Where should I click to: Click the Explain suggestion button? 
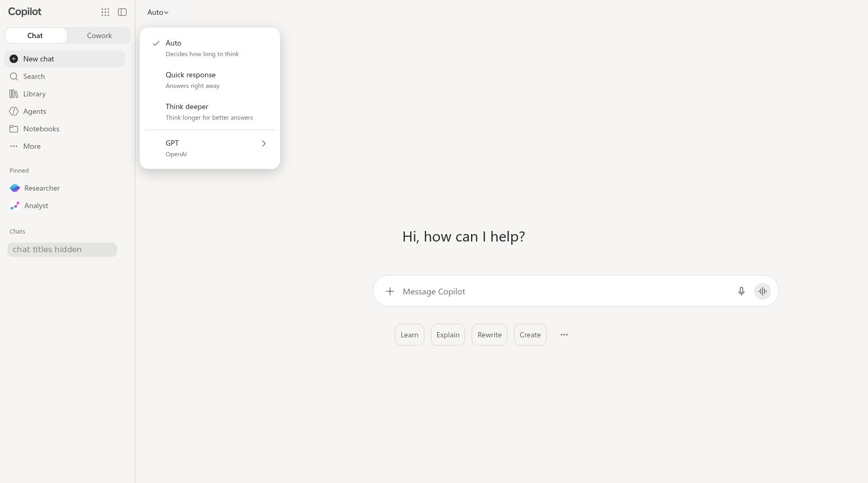tap(448, 335)
